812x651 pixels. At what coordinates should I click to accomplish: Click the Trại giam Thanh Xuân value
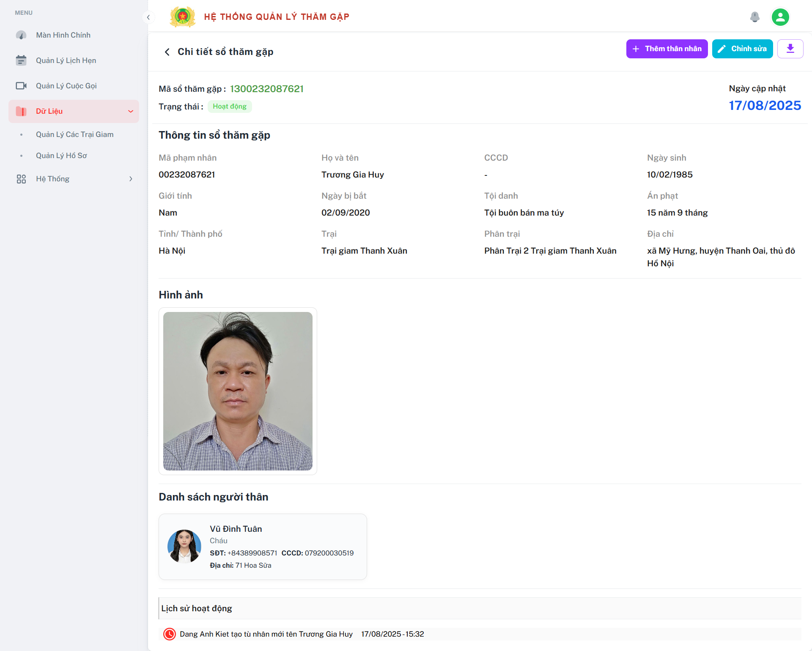tap(364, 251)
